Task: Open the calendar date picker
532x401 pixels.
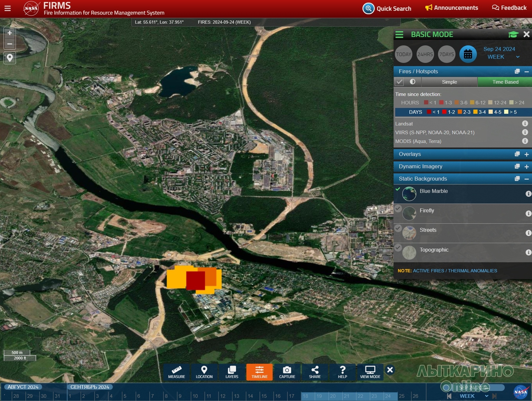Action: [468, 54]
